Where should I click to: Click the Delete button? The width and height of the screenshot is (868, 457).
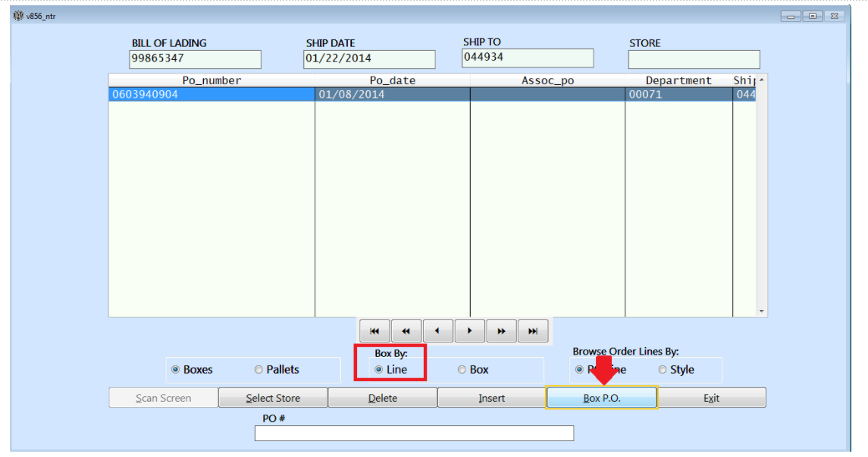point(382,397)
